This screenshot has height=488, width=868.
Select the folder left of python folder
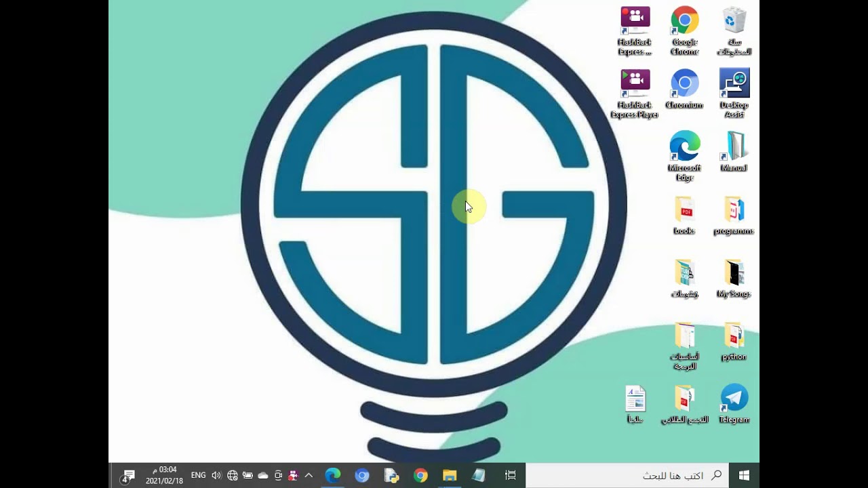[x=684, y=346]
